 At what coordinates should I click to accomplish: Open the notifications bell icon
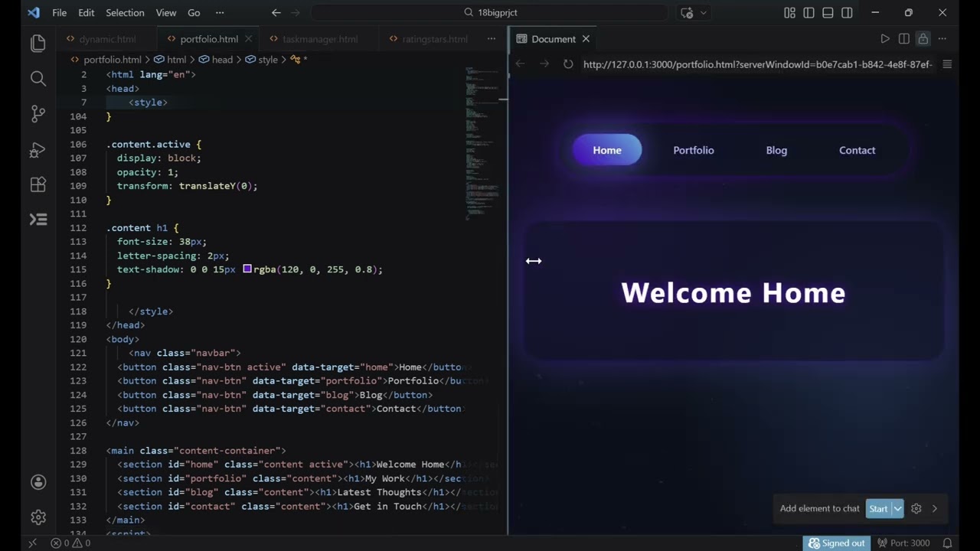[x=947, y=543]
